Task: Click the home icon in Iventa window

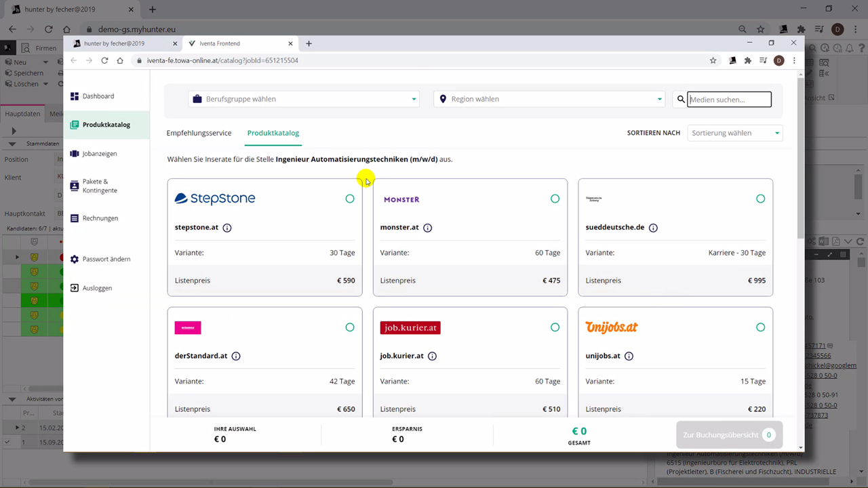Action: (120, 60)
